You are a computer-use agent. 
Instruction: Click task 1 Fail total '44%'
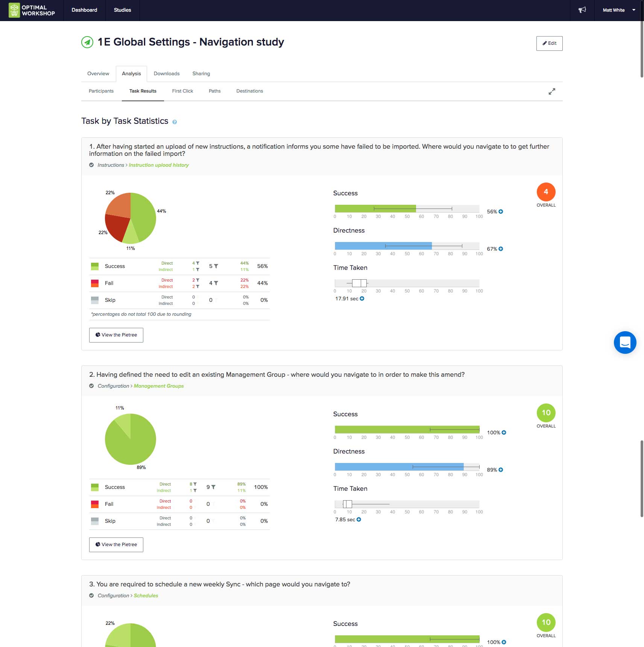pos(263,283)
